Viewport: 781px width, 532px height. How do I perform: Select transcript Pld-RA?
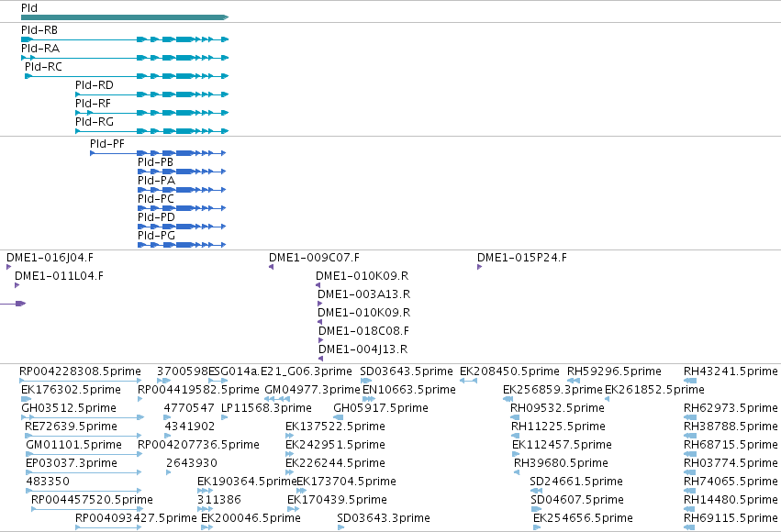[x=125, y=58]
